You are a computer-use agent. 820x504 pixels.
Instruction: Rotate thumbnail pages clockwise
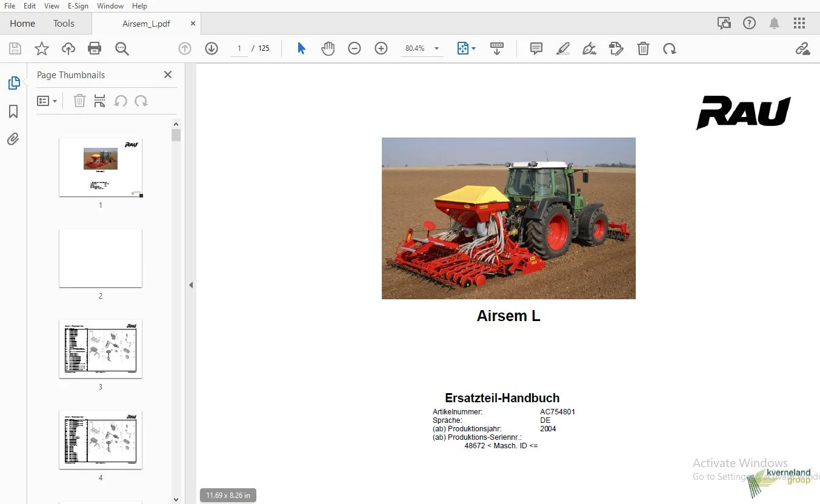point(141,101)
